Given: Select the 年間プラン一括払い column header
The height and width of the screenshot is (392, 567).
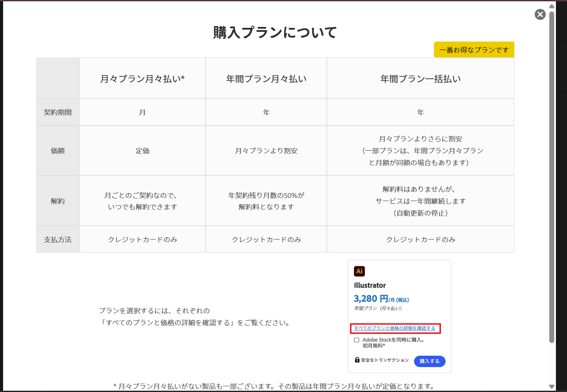Looking at the screenshot, I should click(420, 79).
